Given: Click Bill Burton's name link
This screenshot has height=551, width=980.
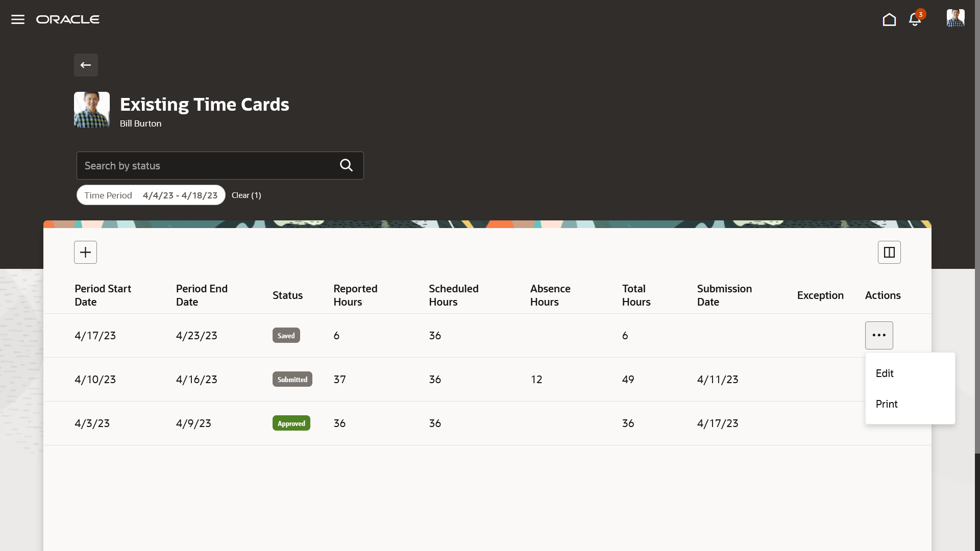Looking at the screenshot, I should 140,123.
